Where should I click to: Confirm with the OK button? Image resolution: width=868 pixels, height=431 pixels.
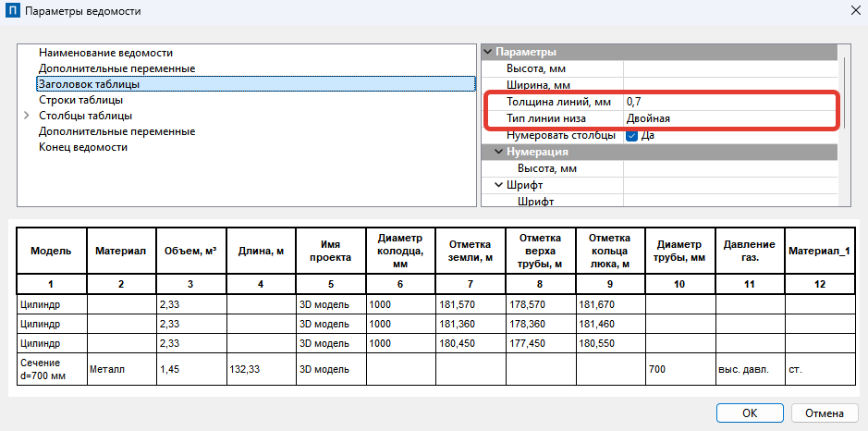click(750, 413)
